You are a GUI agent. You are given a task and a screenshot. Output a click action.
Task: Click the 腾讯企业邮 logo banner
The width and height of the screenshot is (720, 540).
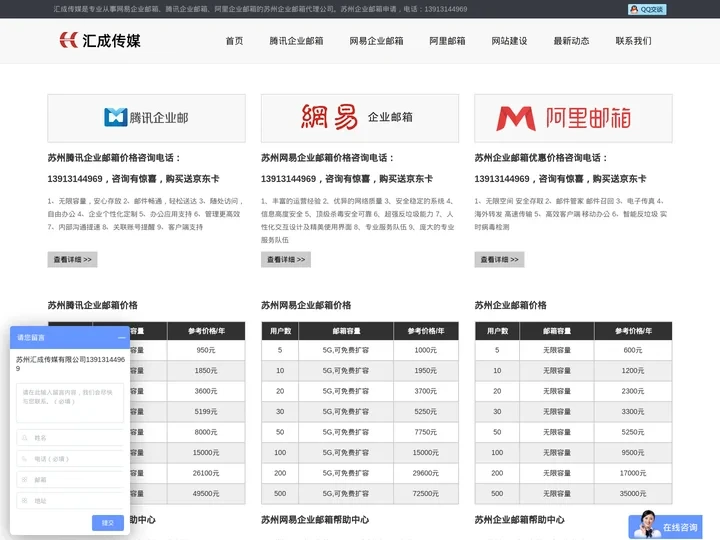point(146,118)
